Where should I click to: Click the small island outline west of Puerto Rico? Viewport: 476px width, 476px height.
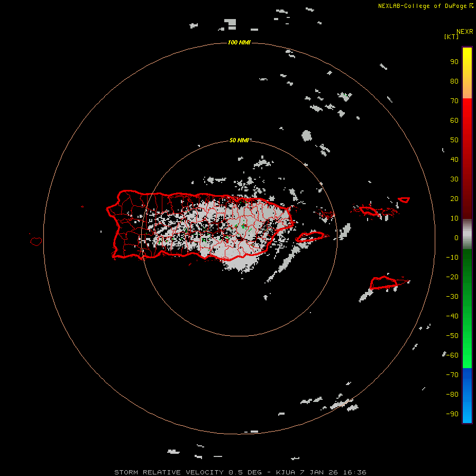point(36,241)
